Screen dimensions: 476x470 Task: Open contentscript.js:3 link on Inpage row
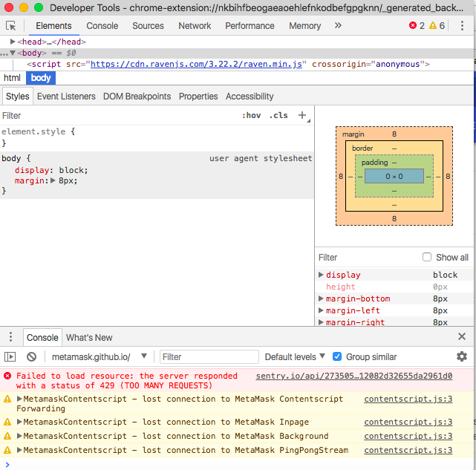tap(408, 422)
